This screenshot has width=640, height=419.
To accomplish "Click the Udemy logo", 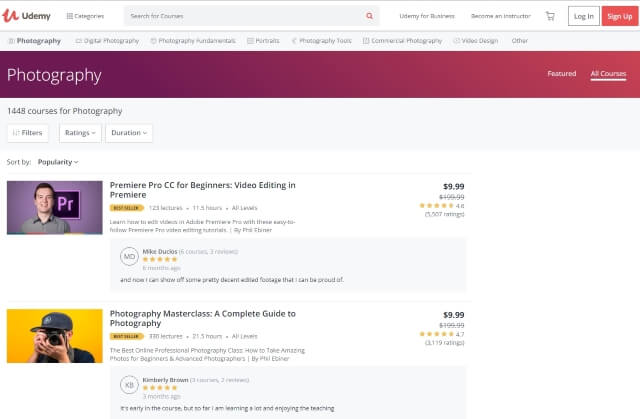I will 27,16.
